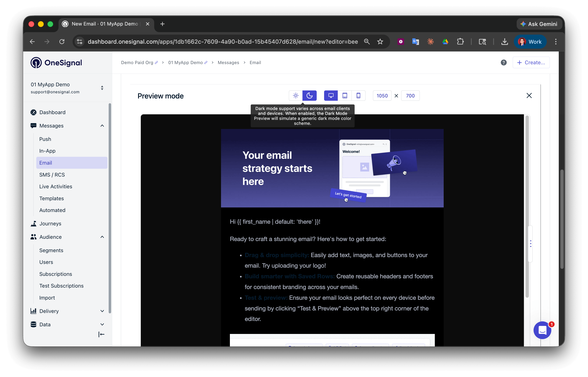
Task: Switch to tablet preview size
Action: 345,95
